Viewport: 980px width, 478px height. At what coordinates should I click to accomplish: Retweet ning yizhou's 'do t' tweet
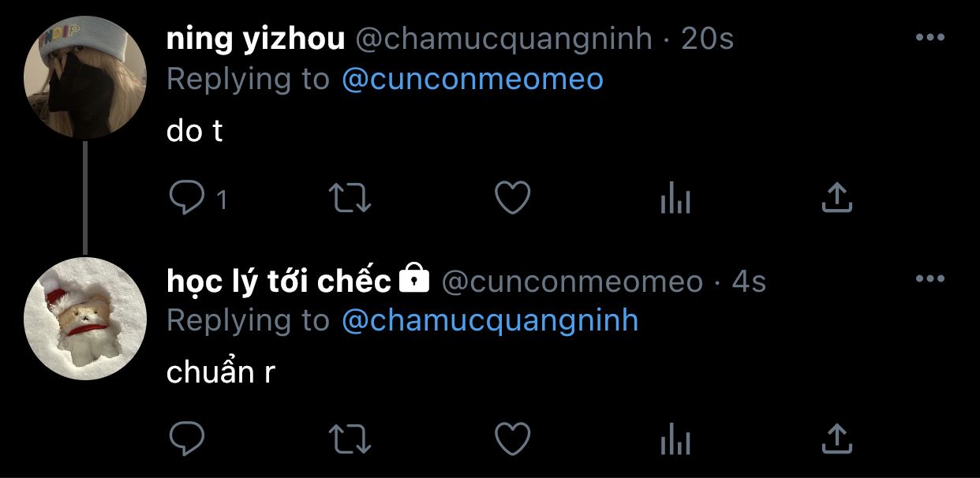tap(350, 199)
